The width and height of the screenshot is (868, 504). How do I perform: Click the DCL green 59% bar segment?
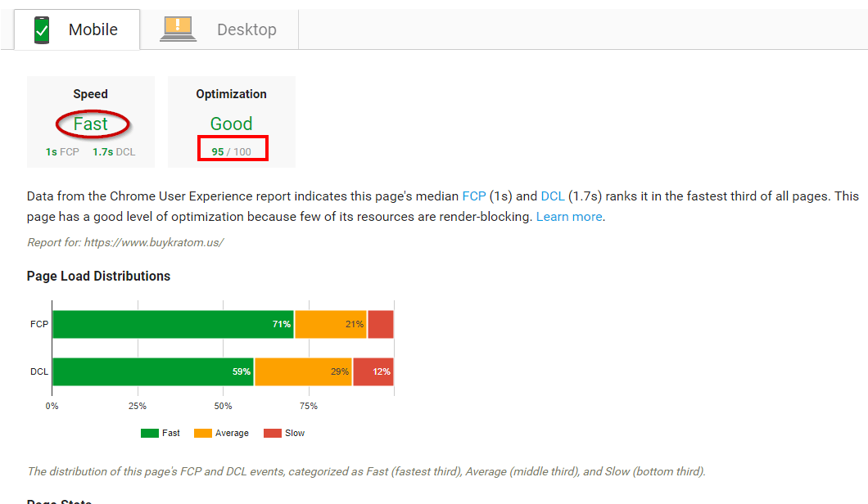(x=152, y=371)
